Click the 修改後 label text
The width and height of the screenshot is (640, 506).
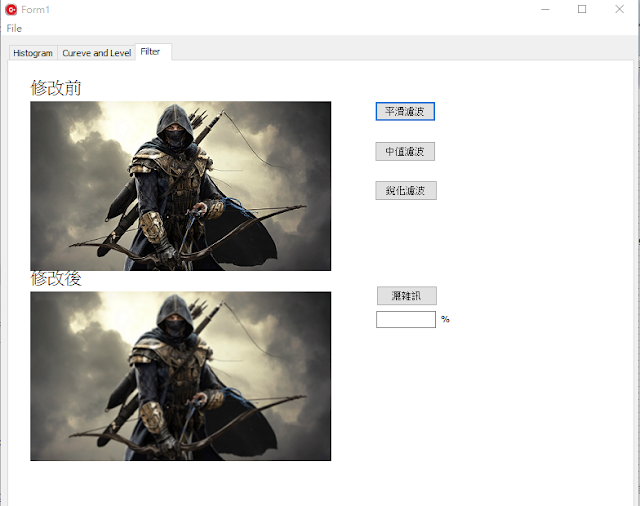click(56, 279)
